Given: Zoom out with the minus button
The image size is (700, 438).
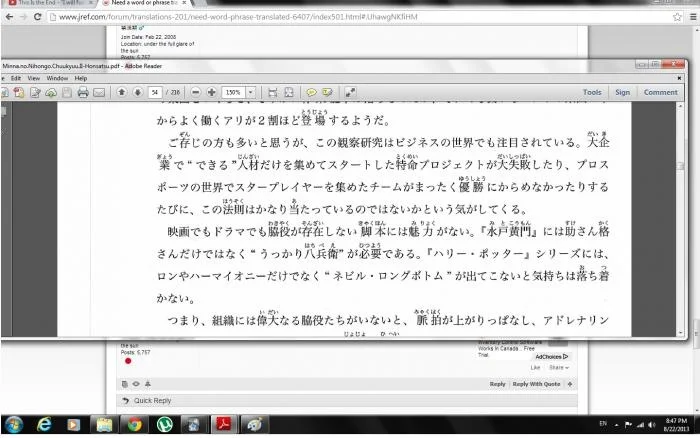Looking at the screenshot, I should tap(196, 92).
